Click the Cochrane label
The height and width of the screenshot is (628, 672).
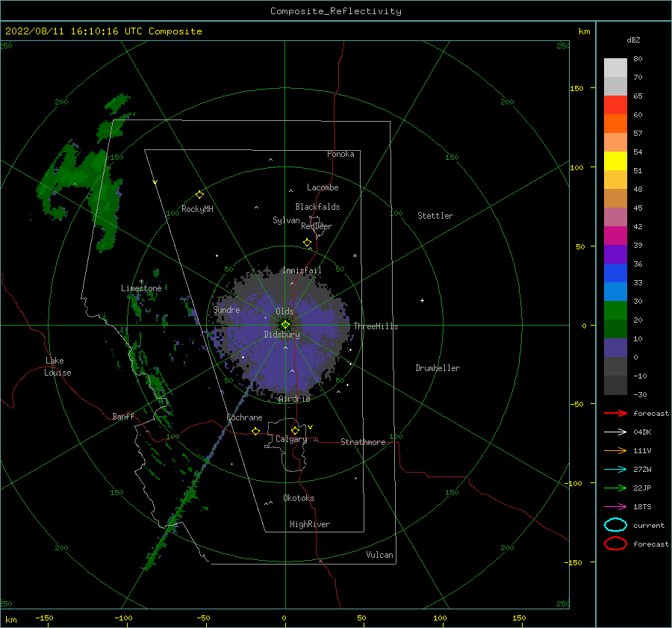[x=244, y=417]
